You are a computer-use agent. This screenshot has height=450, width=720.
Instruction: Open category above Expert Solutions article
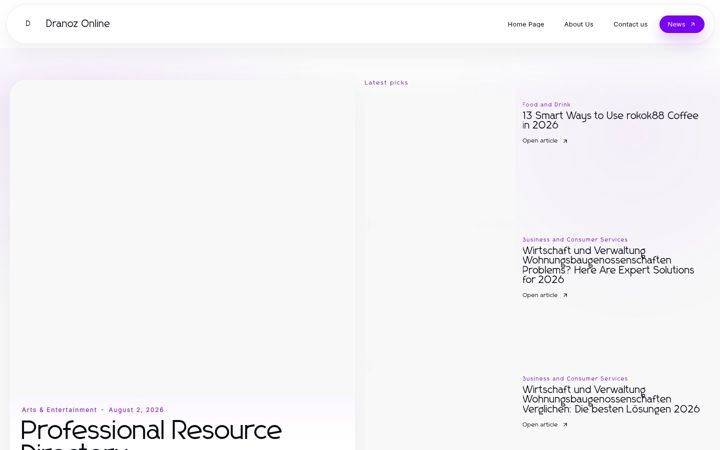click(x=575, y=240)
